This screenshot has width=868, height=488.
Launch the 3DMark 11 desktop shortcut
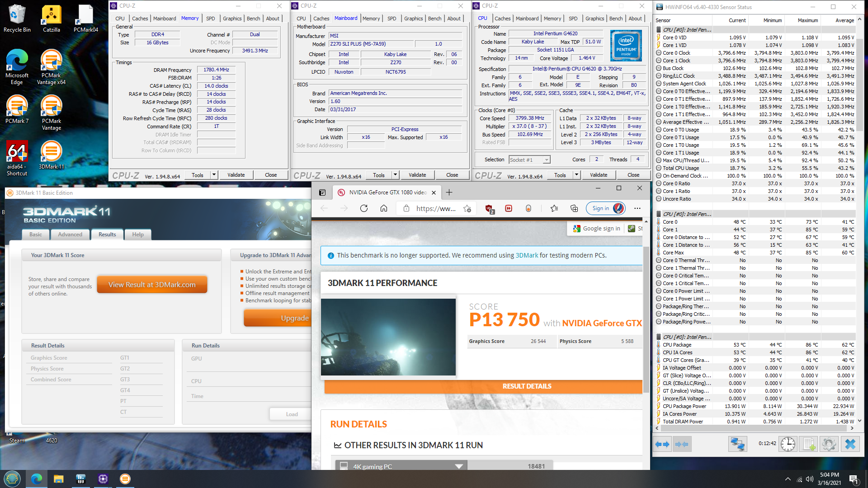(x=52, y=155)
